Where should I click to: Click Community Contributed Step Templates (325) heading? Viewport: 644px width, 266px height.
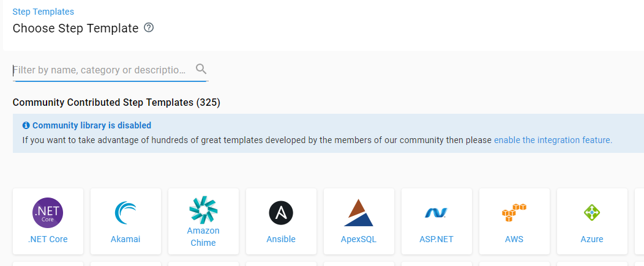pos(117,102)
